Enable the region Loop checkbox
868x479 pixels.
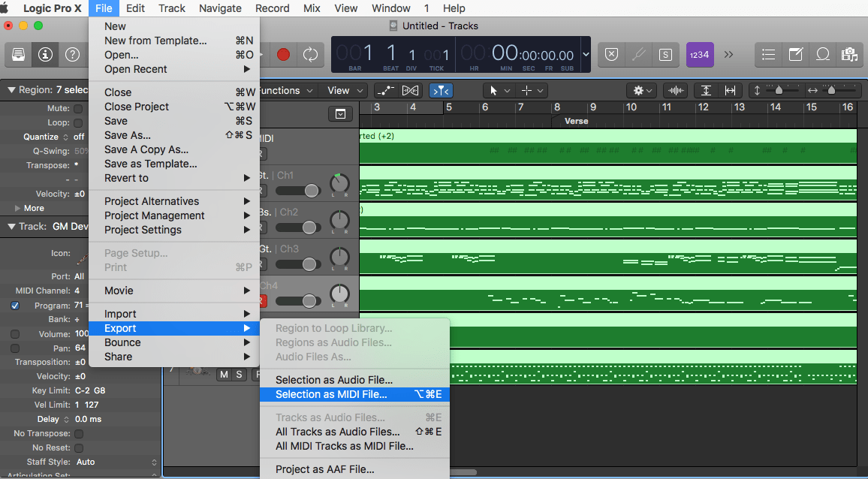[x=79, y=123]
